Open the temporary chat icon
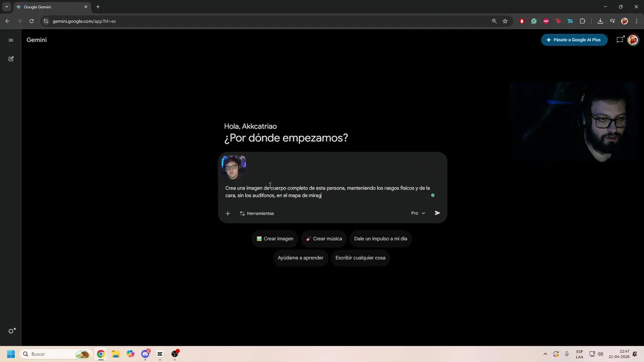The image size is (644, 362). (620, 40)
